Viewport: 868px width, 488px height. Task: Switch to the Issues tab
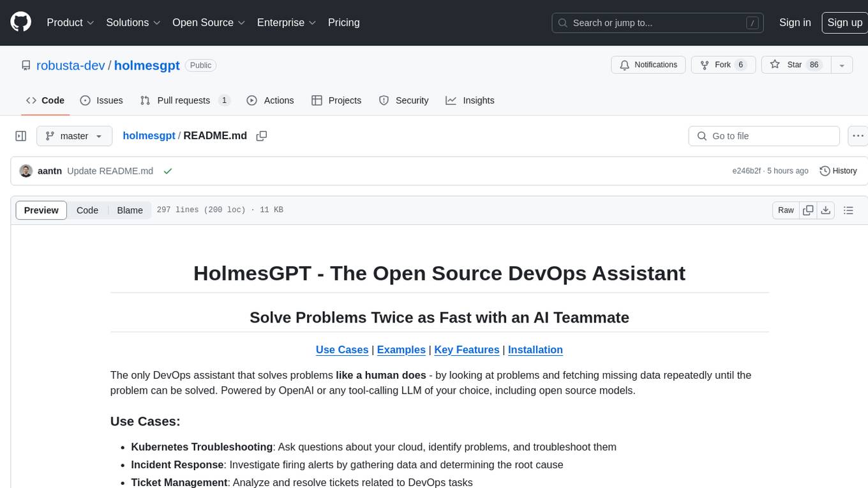[x=101, y=100]
